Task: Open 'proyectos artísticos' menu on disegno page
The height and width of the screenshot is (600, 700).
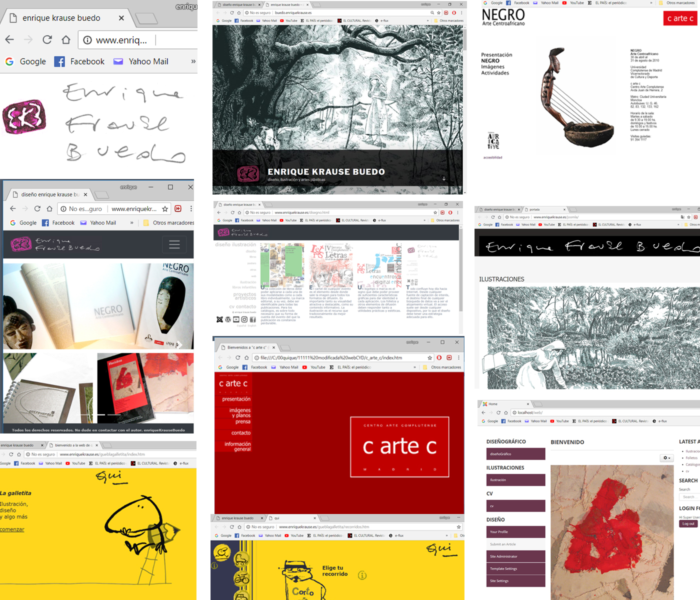Action: point(244,296)
